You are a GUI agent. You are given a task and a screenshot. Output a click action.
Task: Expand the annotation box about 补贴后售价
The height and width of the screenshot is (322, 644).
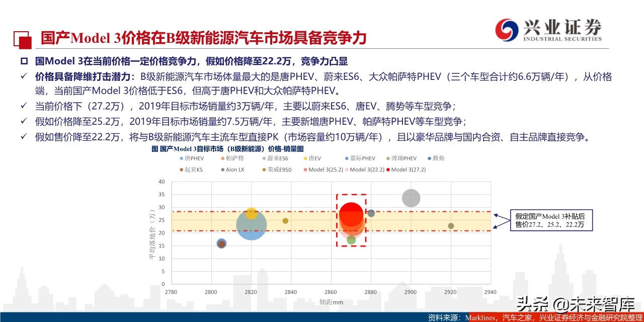pyautogui.click(x=551, y=220)
